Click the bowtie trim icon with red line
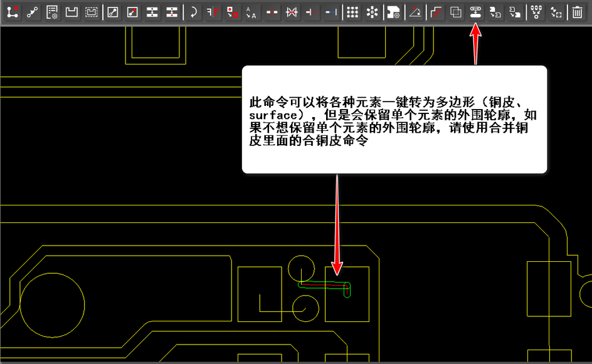Screen dimensions: 592x364 pyautogui.click(x=292, y=12)
